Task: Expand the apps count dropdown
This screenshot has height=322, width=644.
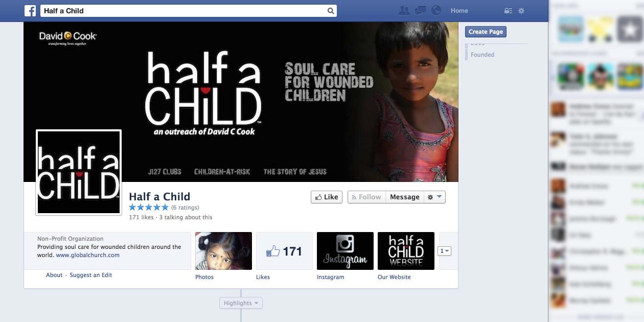Action: tap(445, 251)
